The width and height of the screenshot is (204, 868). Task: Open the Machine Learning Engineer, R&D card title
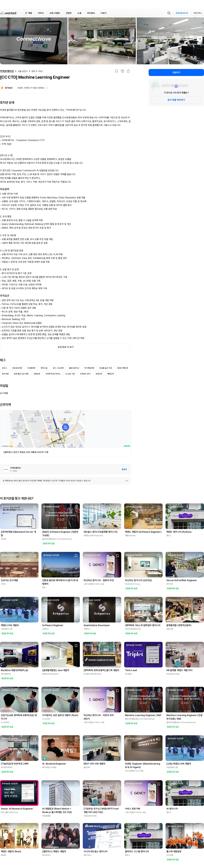143,715
